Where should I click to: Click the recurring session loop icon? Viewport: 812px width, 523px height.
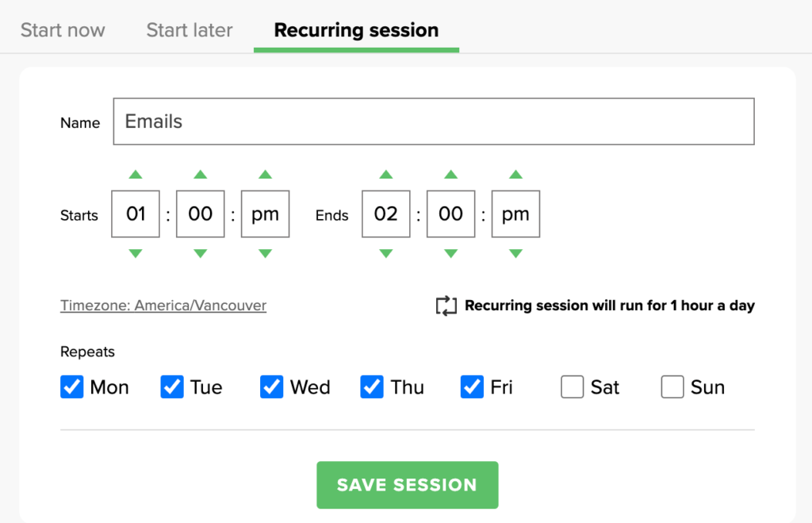[x=446, y=306]
